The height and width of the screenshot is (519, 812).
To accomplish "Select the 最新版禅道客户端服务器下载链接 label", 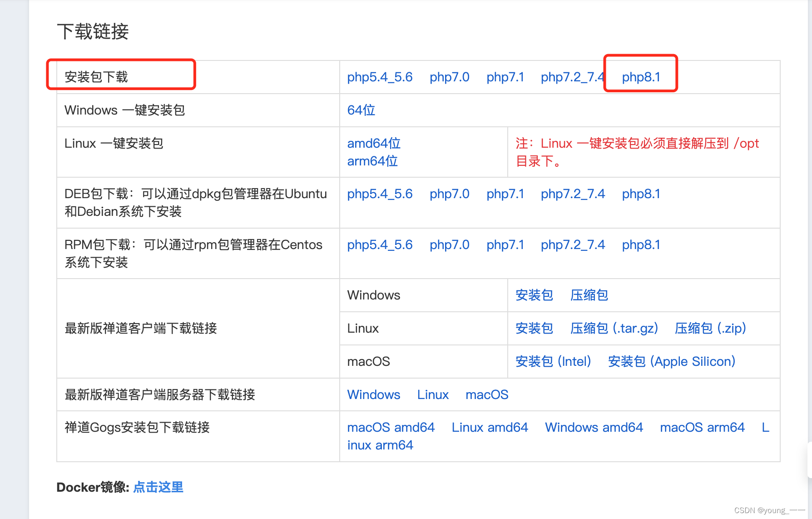I will click(160, 395).
